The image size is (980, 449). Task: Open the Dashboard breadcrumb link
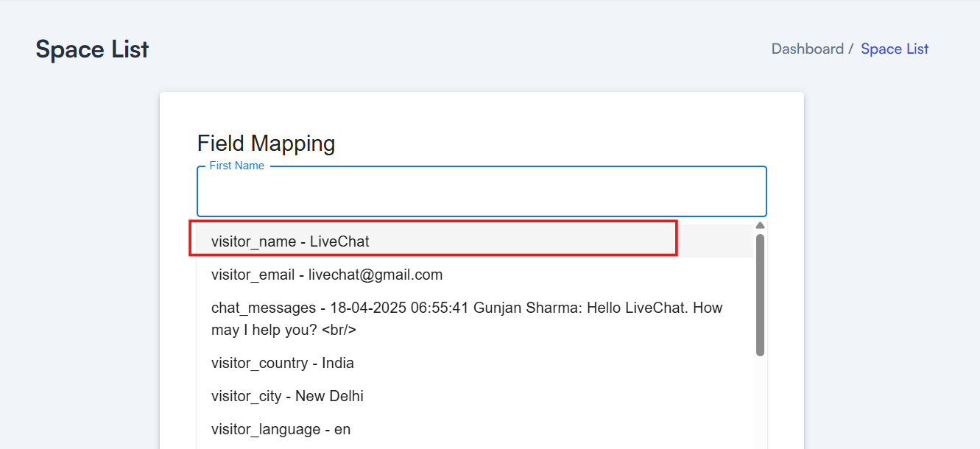pos(807,49)
